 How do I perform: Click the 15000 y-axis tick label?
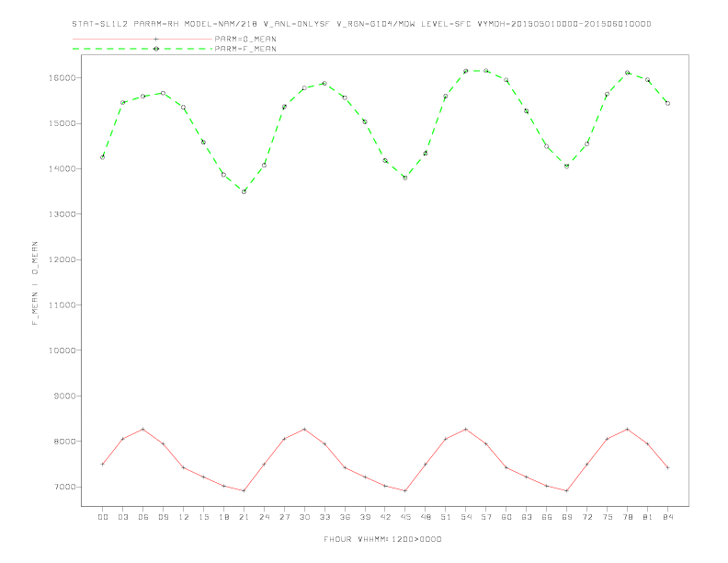63,123
